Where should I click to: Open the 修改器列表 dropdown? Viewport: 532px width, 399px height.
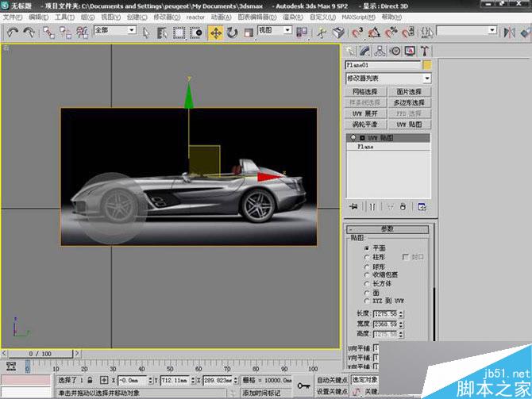[x=388, y=79]
